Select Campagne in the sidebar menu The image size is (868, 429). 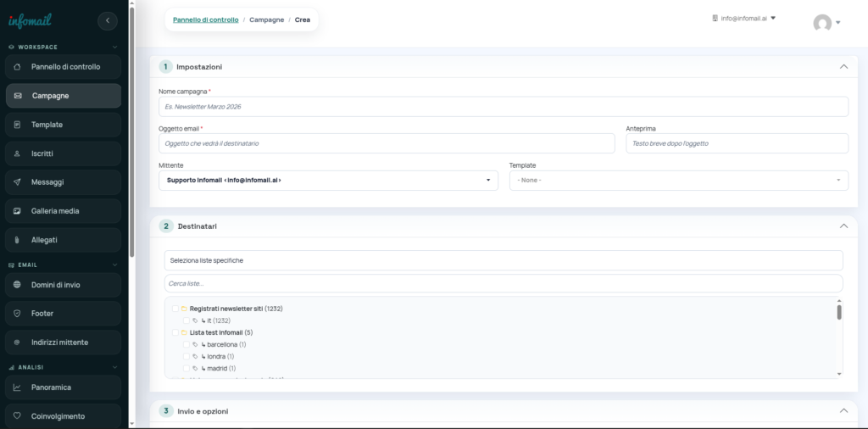(50, 96)
